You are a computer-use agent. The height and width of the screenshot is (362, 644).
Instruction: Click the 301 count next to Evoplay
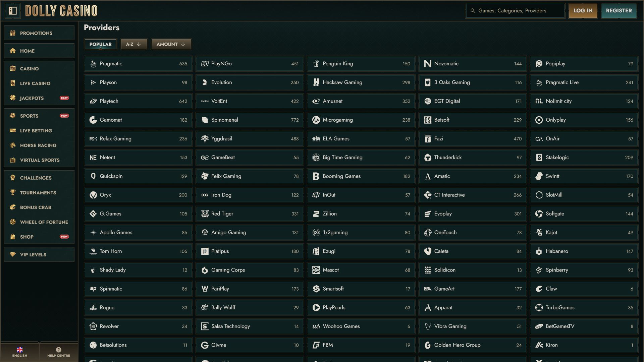coord(518,214)
